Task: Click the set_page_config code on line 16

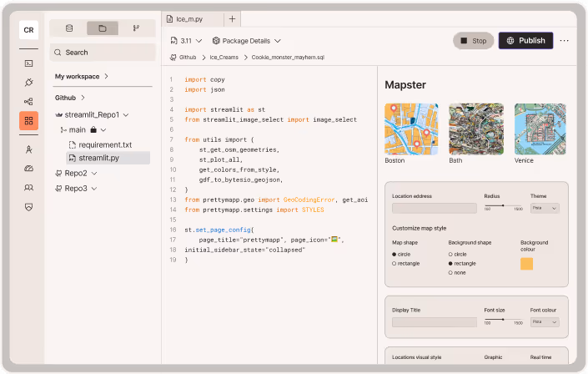Action: tap(223, 230)
